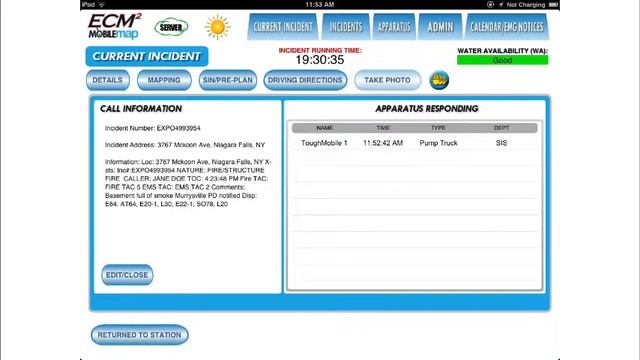Tap the Edit/Close button

coord(127,275)
